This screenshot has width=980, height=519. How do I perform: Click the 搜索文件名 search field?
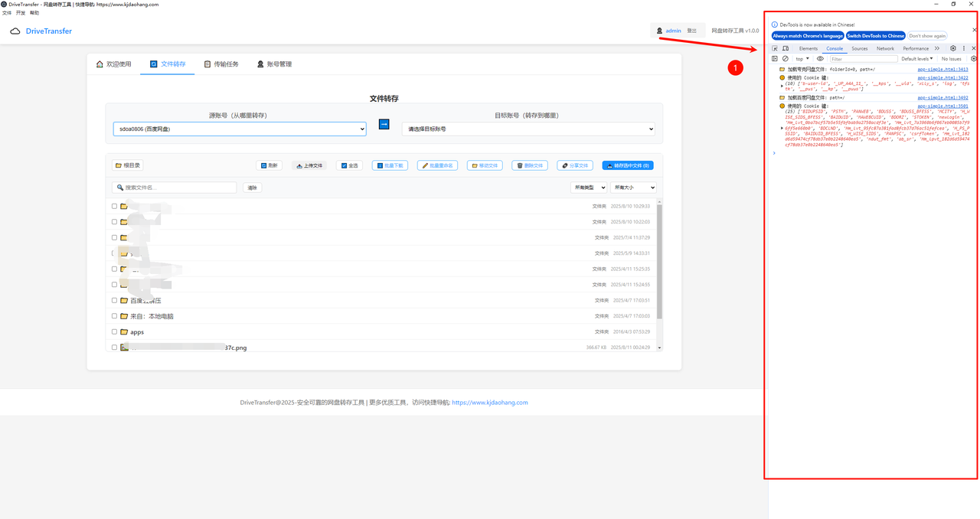[175, 188]
